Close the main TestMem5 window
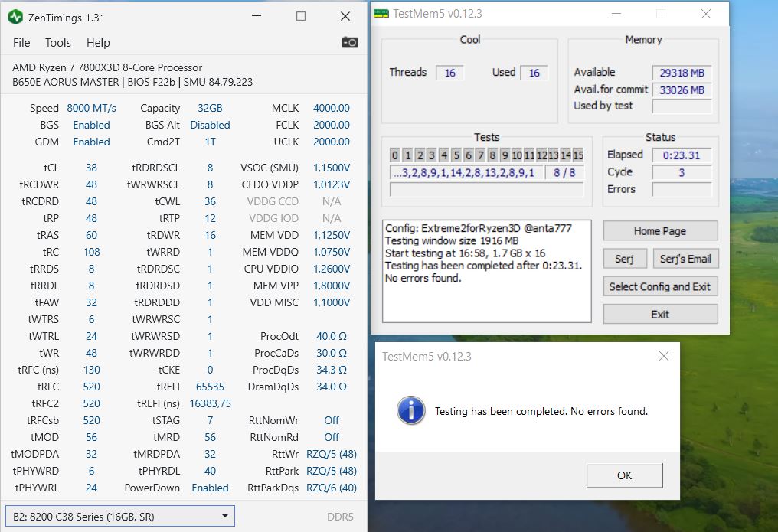This screenshot has width=778, height=532. [x=705, y=14]
